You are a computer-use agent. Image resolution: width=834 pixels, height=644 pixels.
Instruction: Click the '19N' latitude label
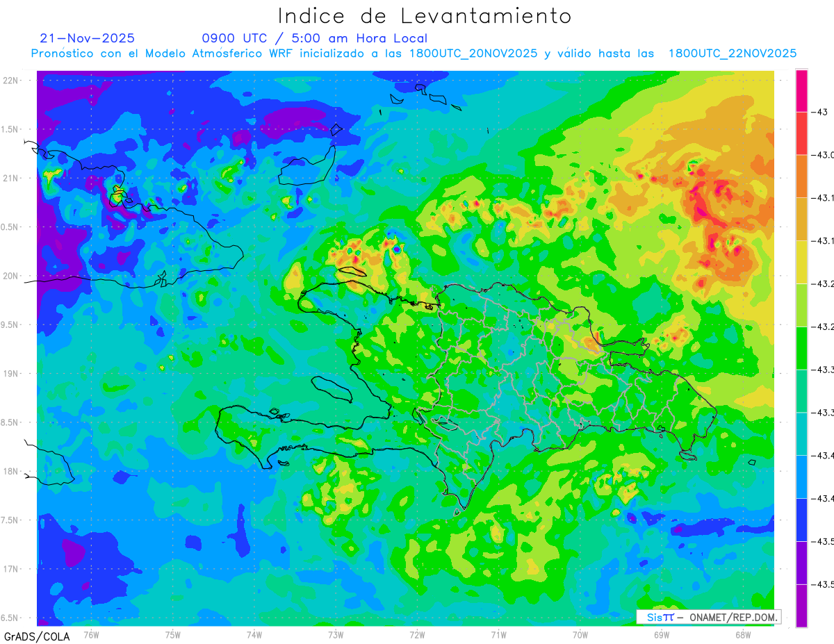click(x=10, y=374)
